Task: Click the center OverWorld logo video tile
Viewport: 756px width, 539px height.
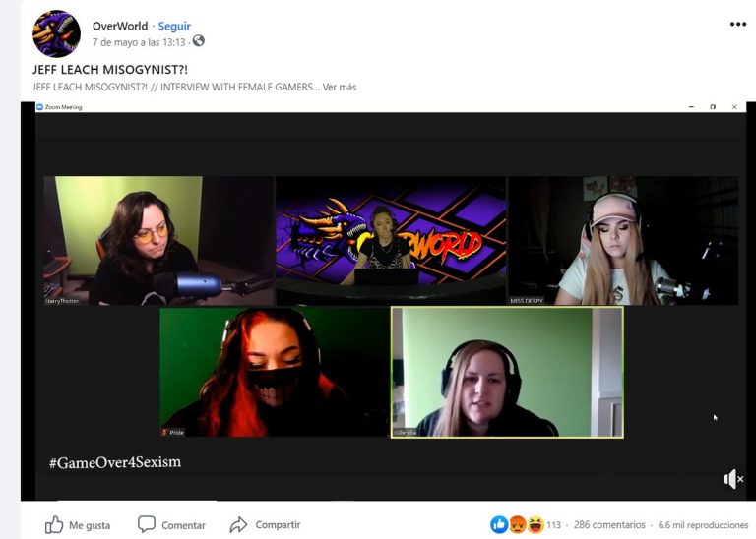Action: click(x=391, y=241)
